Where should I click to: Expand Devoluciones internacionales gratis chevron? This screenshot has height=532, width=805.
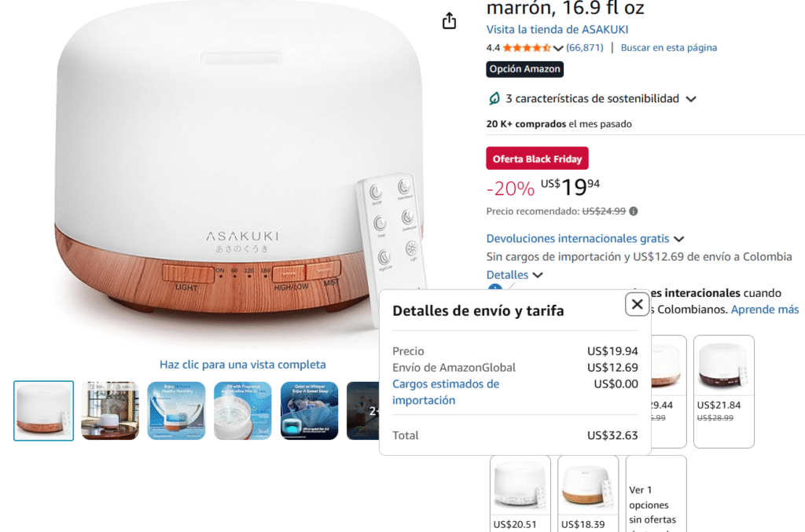tap(678, 239)
